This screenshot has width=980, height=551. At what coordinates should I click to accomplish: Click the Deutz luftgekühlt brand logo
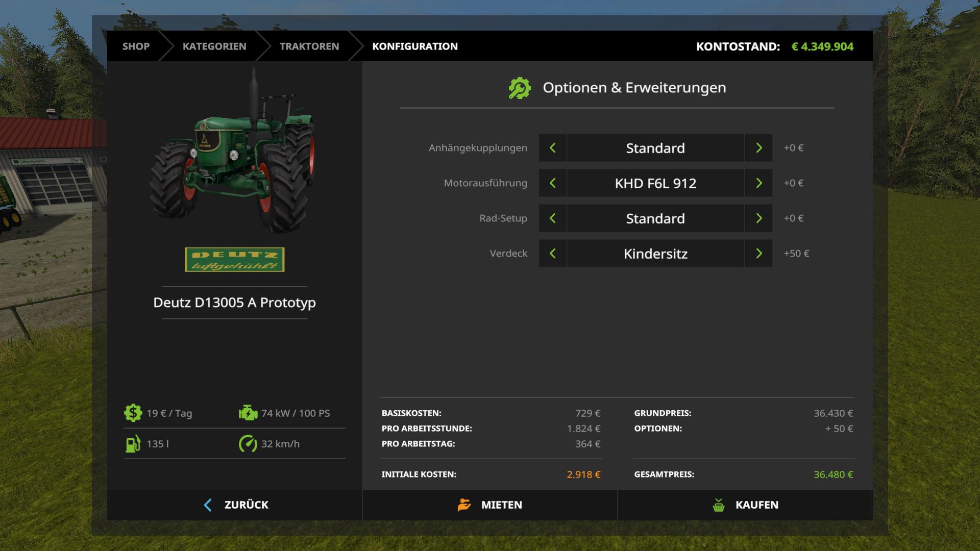click(234, 260)
